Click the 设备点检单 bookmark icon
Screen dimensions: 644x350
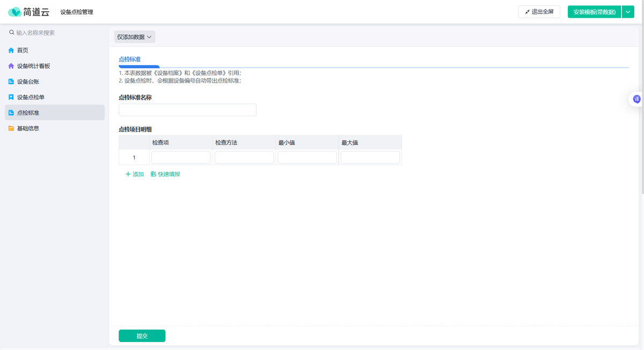click(11, 97)
